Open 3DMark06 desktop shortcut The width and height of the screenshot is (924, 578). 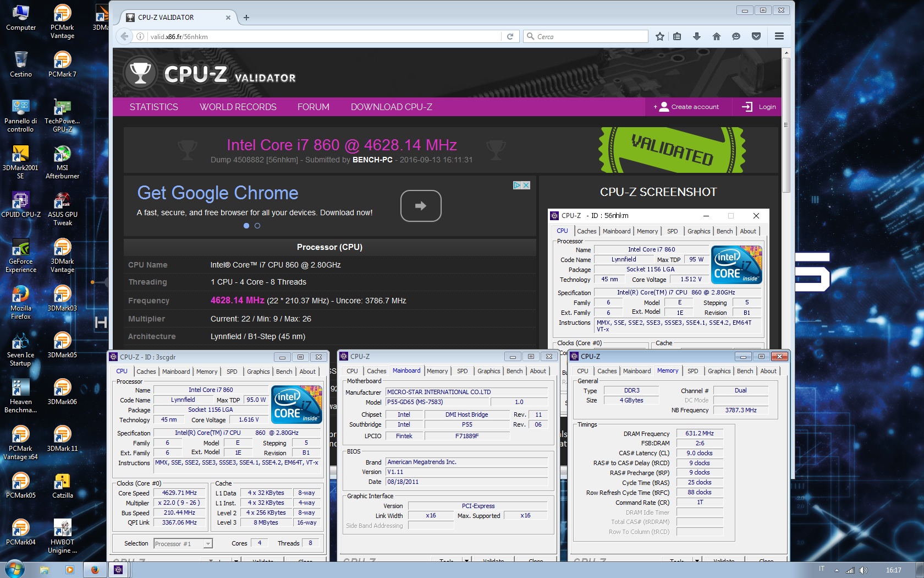[x=62, y=391]
